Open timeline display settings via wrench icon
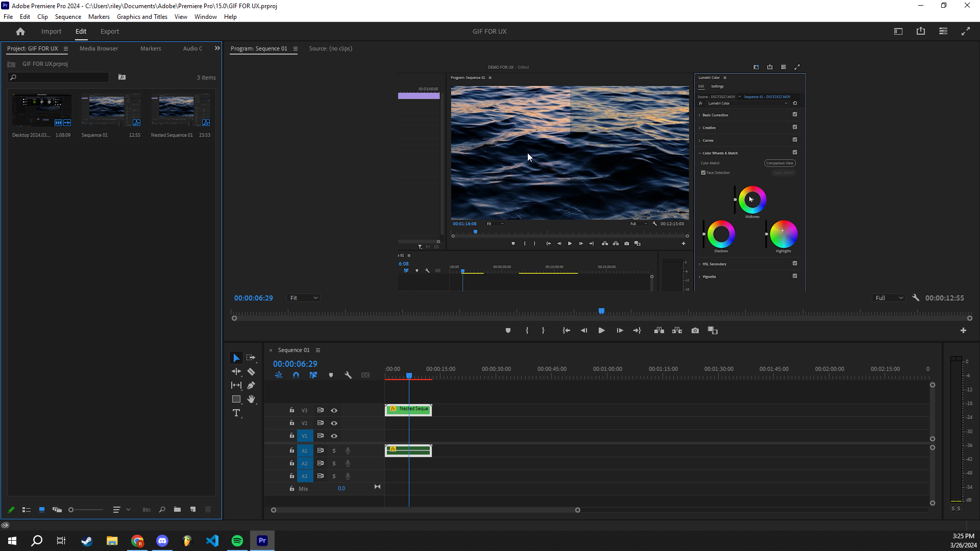 349,375
